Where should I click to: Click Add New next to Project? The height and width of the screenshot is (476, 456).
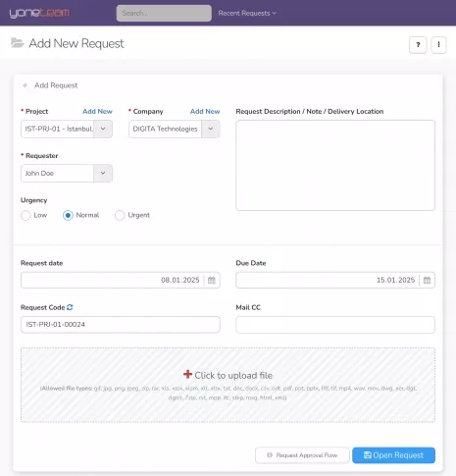point(97,111)
